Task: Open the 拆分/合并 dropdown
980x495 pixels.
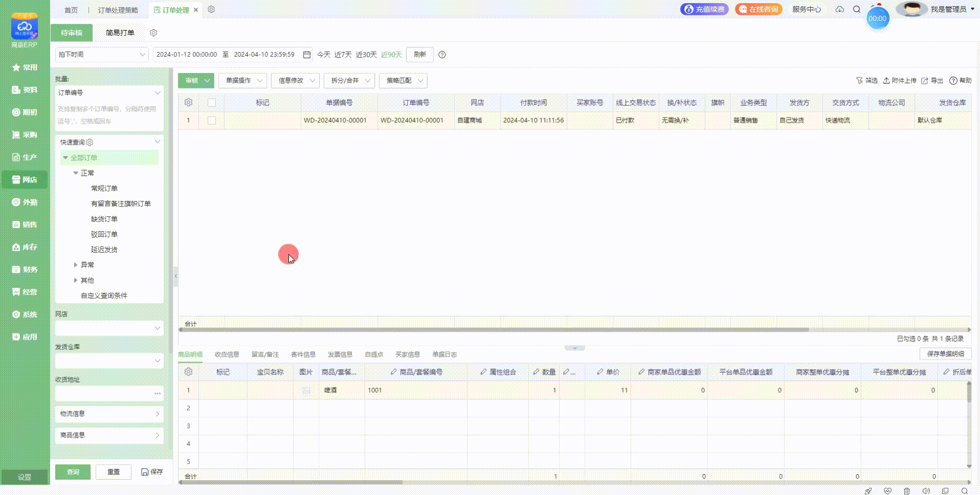Action: (x=349, y=81)
